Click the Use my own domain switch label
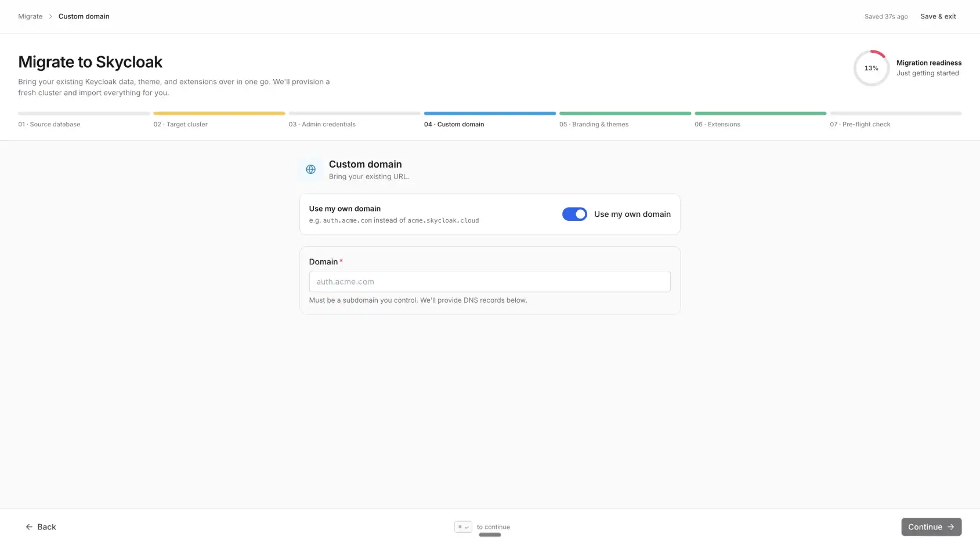 [x=632, y=214]
